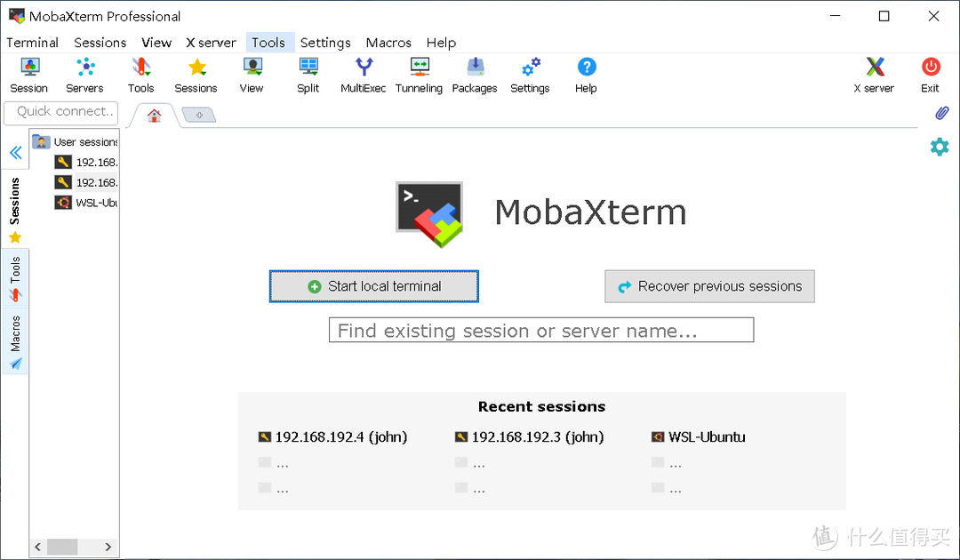The width and height of the screenshot is (960, 560).
Task: Open the Sessions menu in menu bar
Action: tap(100, 43)
